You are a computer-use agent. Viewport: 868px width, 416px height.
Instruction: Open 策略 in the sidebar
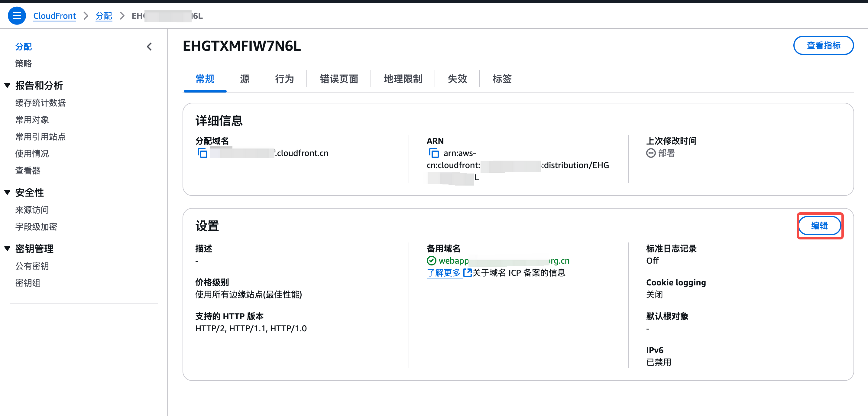coord(24,63)
